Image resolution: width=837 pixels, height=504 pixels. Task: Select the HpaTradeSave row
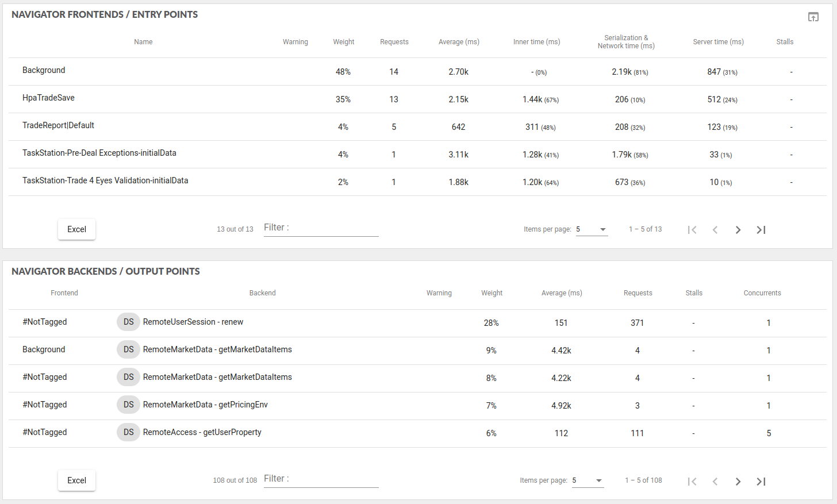(x=417, y=99)
